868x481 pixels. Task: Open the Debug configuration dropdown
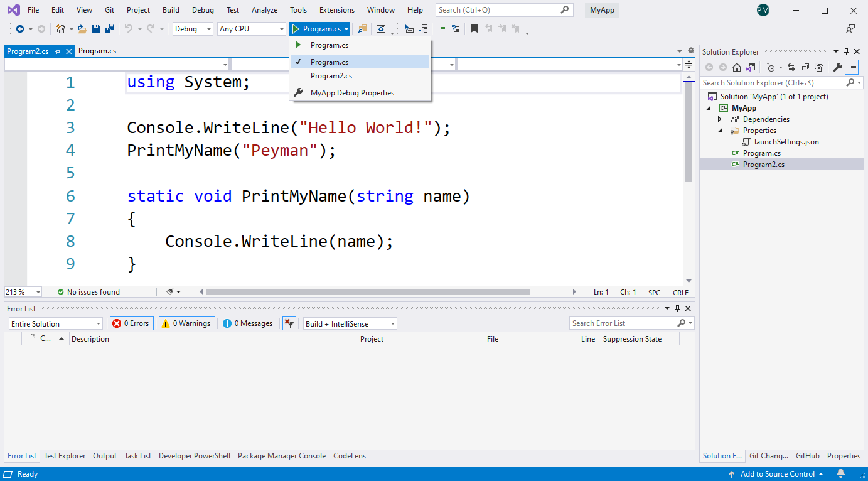[193, 29]
